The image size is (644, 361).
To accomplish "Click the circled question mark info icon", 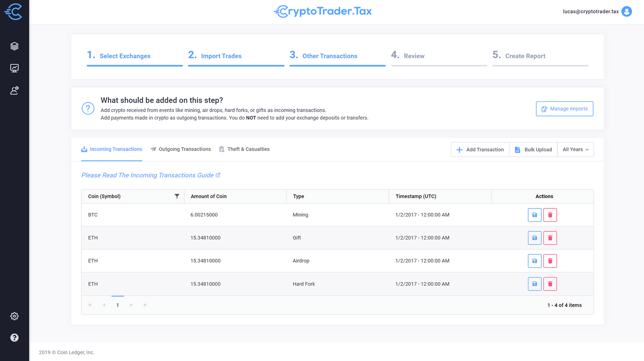I will (88, 108).
